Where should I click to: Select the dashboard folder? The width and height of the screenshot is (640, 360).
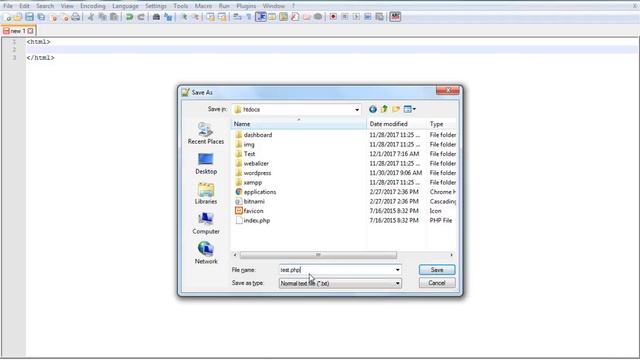(x=253, y=135)
